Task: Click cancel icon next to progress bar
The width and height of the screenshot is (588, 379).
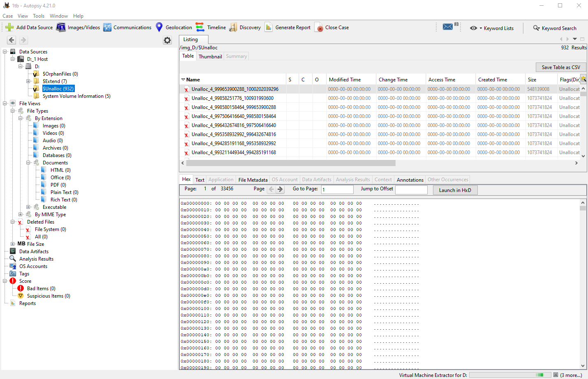Action: click(556, 375)
